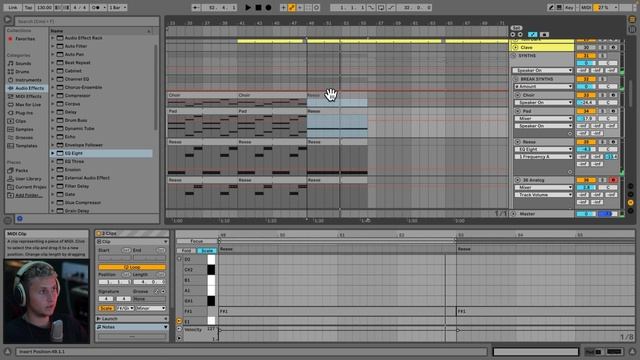Select Chorus-Ensemble device in browser
Image resolution: width=640 pixels, height=360 pixels.
tap(83, 87)
